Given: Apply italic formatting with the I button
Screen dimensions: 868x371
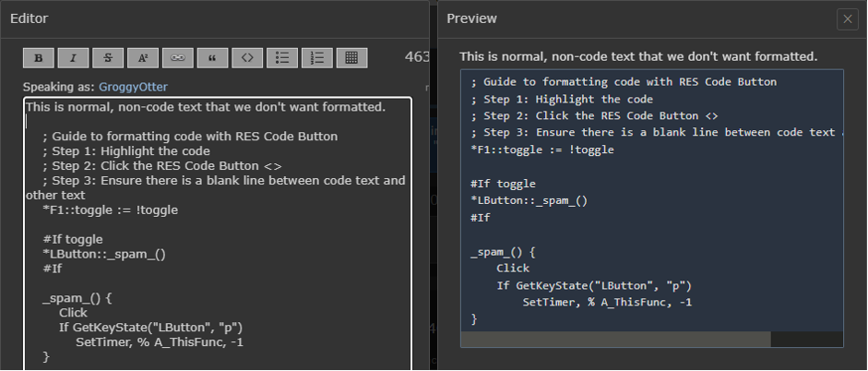Looking at the screenshot, I should point(73,57).
